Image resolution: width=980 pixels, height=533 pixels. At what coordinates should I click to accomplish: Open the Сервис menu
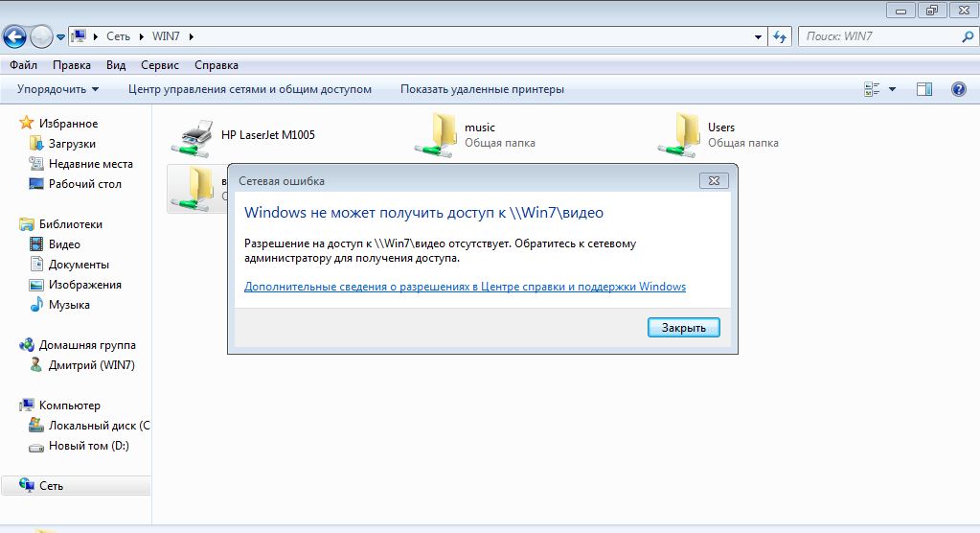[x=159, y=65]
